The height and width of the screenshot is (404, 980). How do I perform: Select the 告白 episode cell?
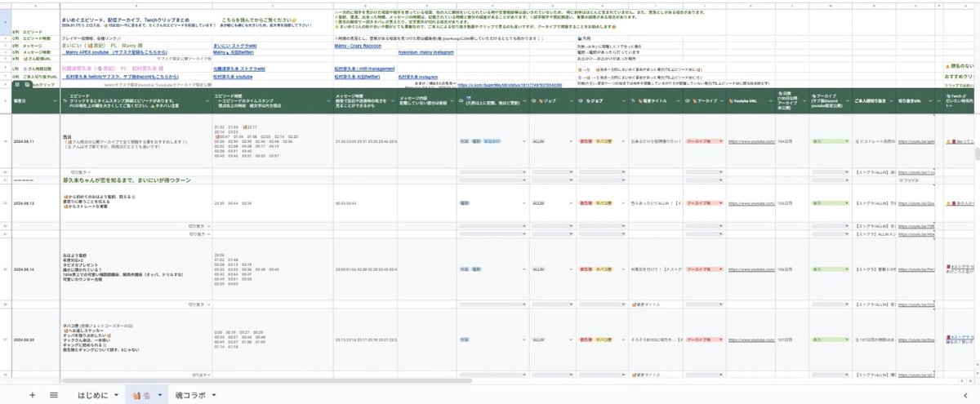[x=136, y=142]
